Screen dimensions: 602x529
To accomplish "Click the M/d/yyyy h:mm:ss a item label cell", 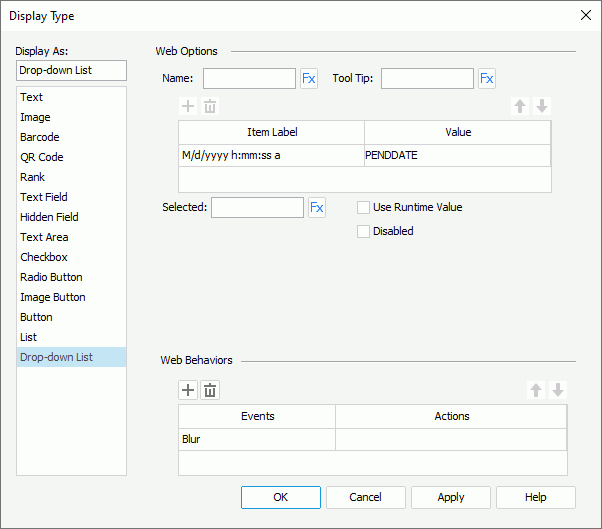I will click(x=271, y=155).
